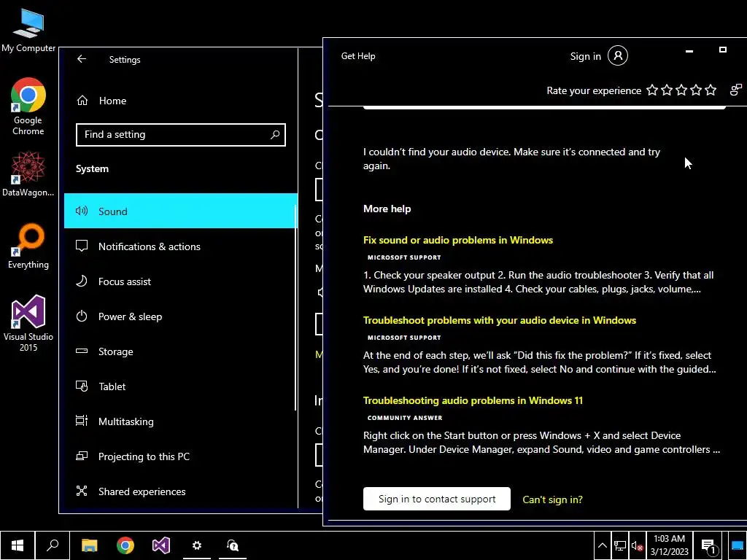The image size is (747, 560).
Task: Open Projecting to this PC settings
Action: [181, 456]
